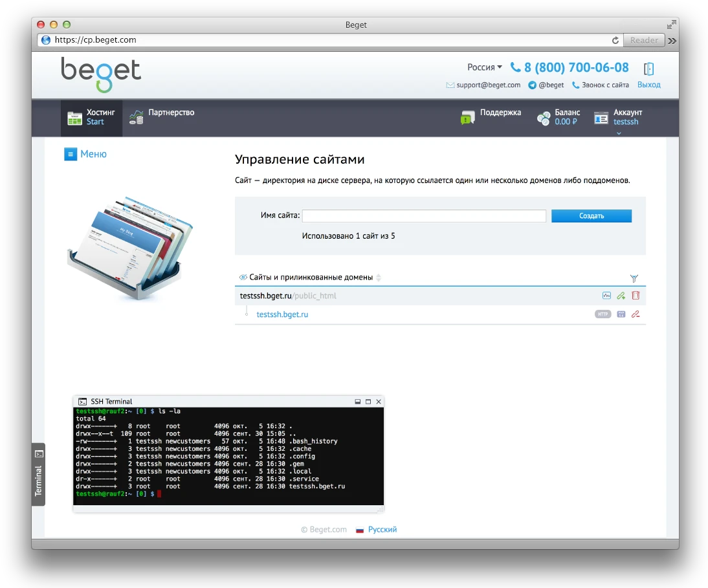Expand the Аккаунт testssh dropdown chevron

pyautogui.click(x=619, y=133)
